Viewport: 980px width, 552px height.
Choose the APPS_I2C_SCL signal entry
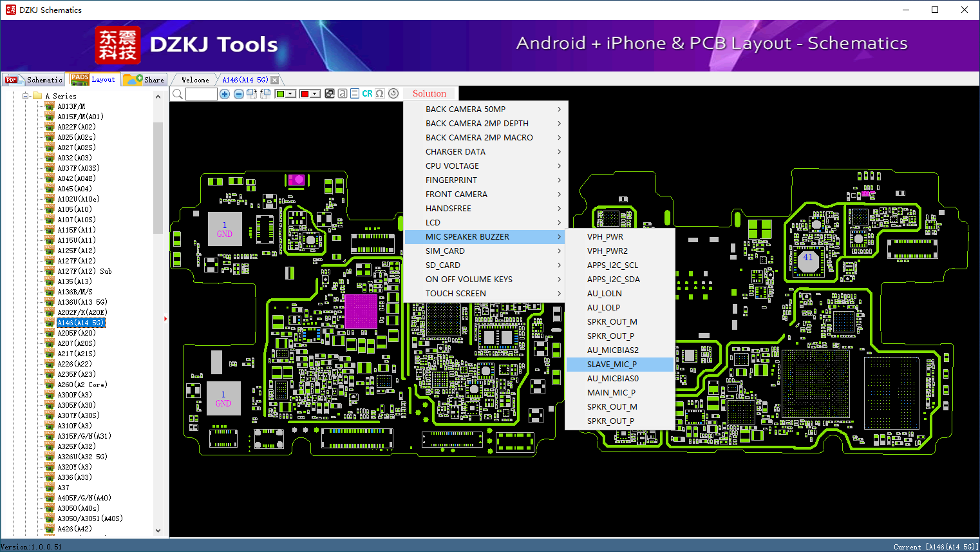click(620, 265)
